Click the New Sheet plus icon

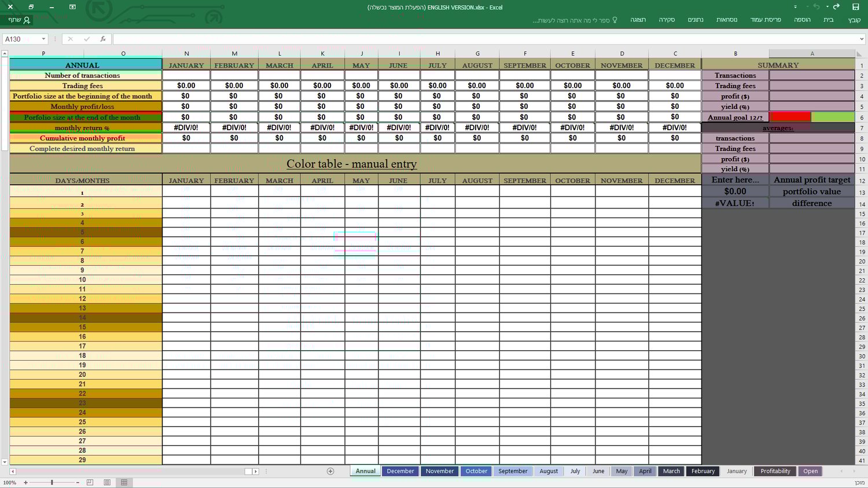tap(330, 471)
